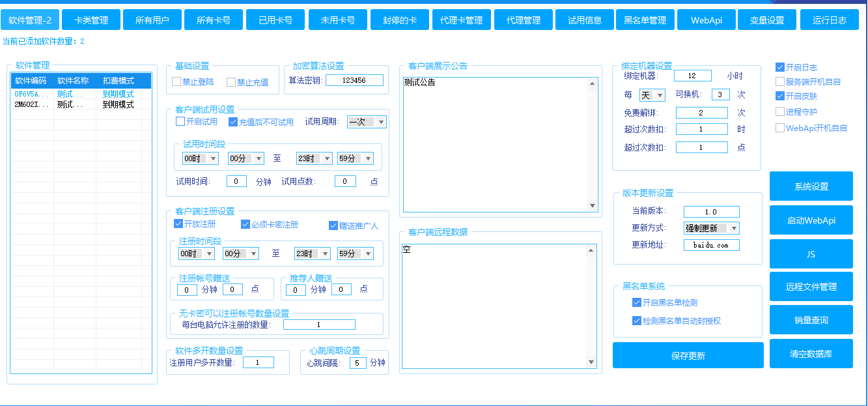Click 客户端远程数据 scrollbar up arrow
This screenshot has width=868, height=406.
tap(592, 250)
